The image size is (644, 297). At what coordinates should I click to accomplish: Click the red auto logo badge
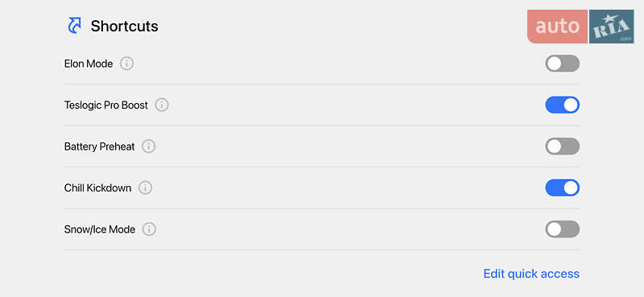pyautogui.click(x=557, y=27)
